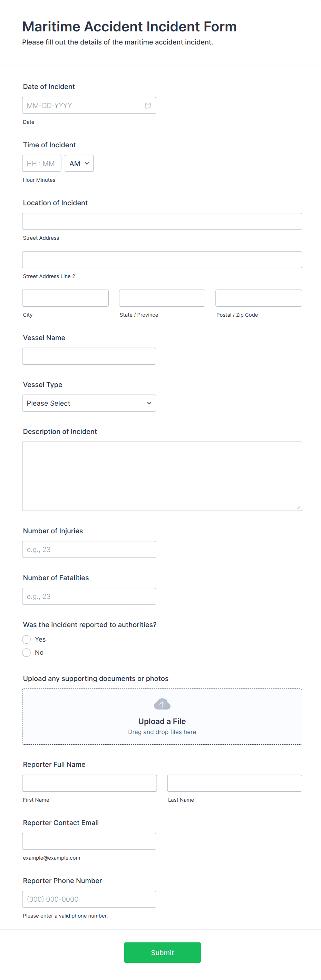The image size is (321, 980).
Task: Click the Street Address input
Action: [162, 221]
